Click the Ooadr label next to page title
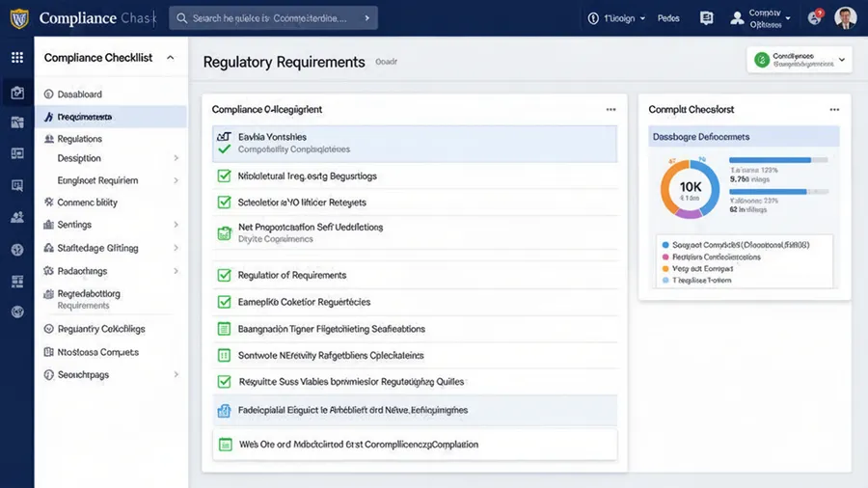The width and height of the screenshot is (868, 488). coord(387,62)
